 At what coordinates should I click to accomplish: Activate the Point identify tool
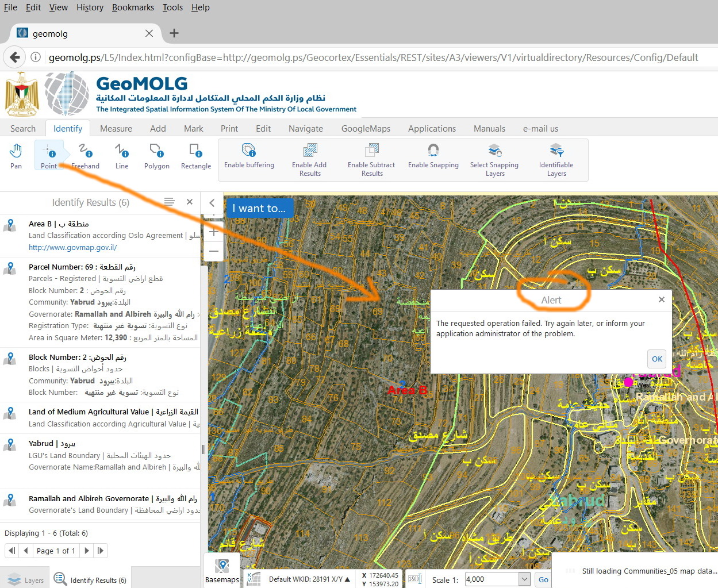49,156
